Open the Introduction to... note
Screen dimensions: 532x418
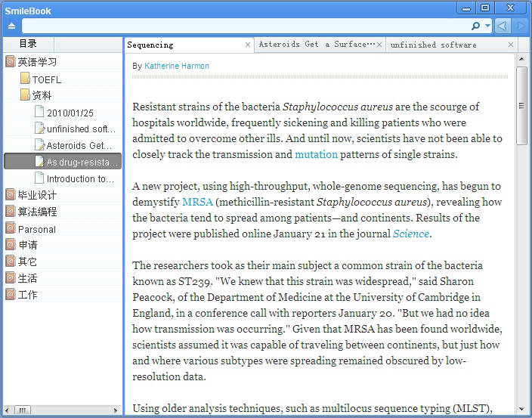point(80,179)
